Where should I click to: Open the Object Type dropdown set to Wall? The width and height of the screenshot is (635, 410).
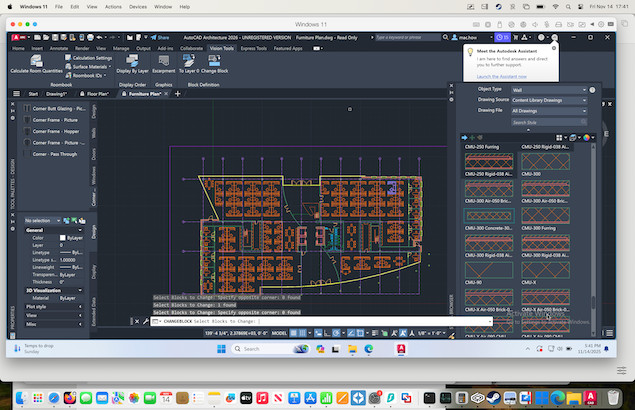[x=550, y=89]
